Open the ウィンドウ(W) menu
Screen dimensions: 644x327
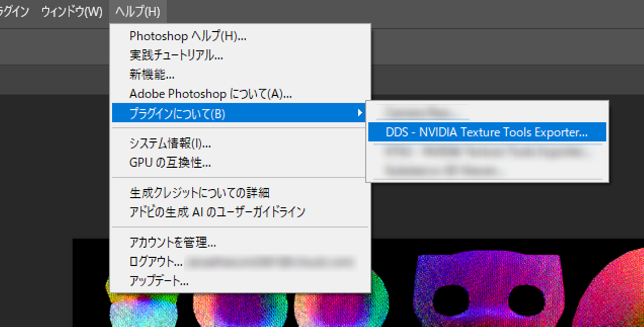pos(72,12)
